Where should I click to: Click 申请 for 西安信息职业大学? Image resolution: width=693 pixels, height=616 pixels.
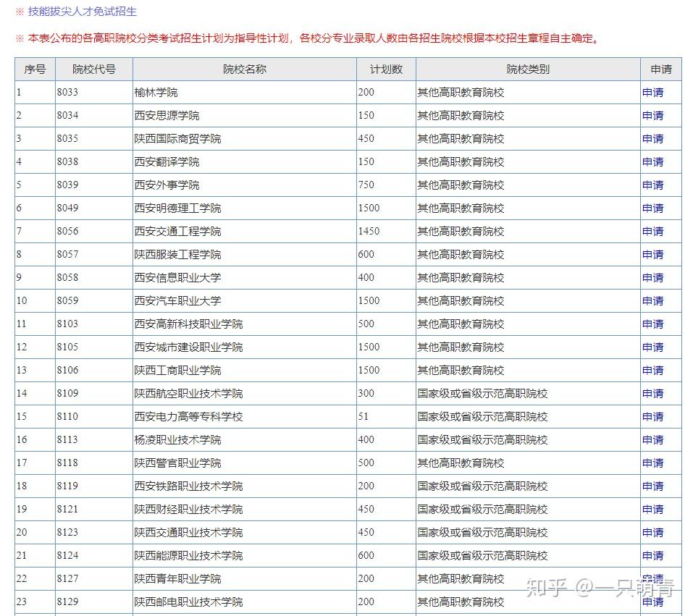(652, 278)
